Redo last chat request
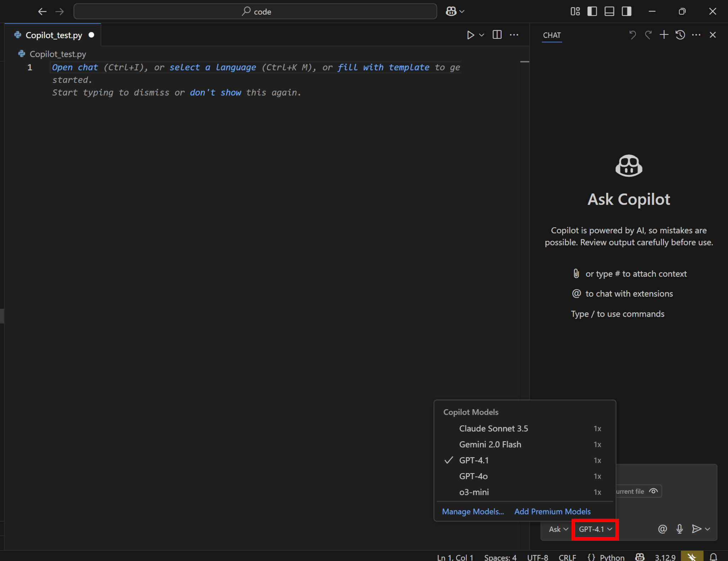The image size is (728, 561). 648,35
